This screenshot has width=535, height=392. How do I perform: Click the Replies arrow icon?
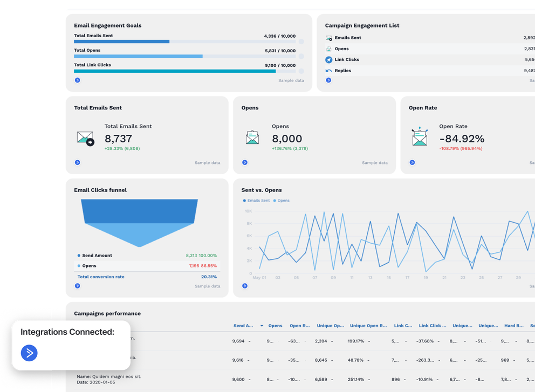tap(328, 71)
